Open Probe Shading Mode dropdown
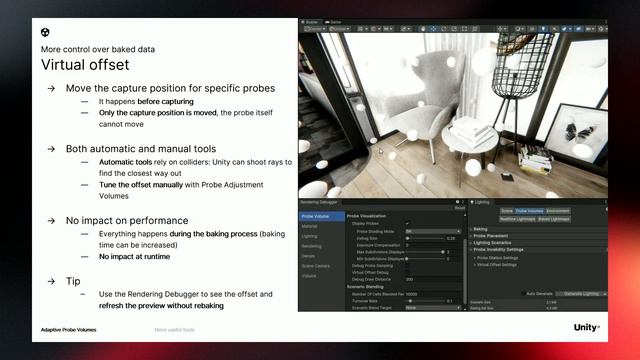Image resolution: width=640 pixels, height=360 pixels. (433, 231)
